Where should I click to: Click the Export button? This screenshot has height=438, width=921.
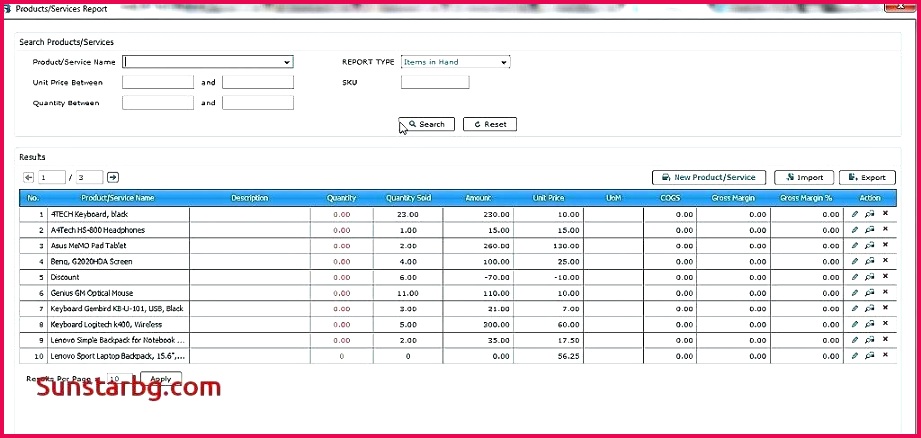point(867,177)
